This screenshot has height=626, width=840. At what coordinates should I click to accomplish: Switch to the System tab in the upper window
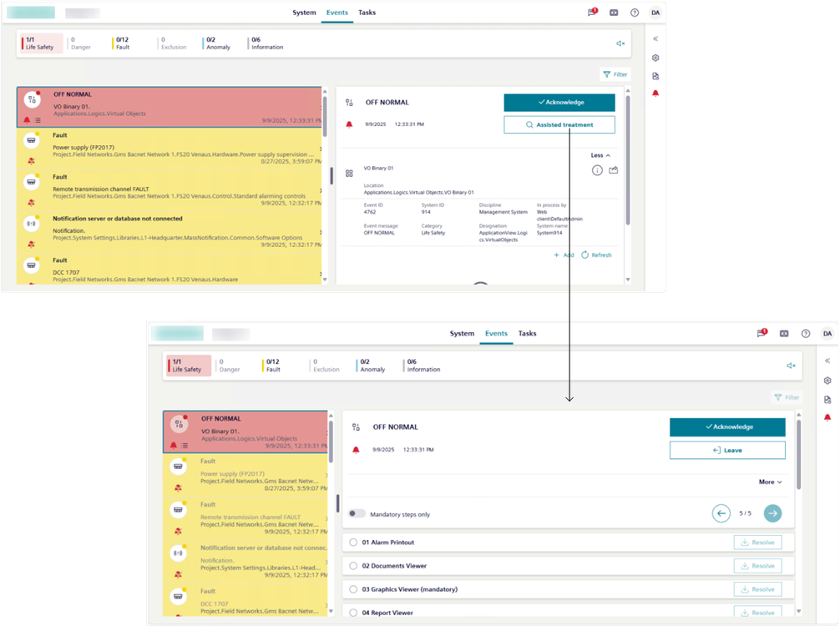pos(304,13)
